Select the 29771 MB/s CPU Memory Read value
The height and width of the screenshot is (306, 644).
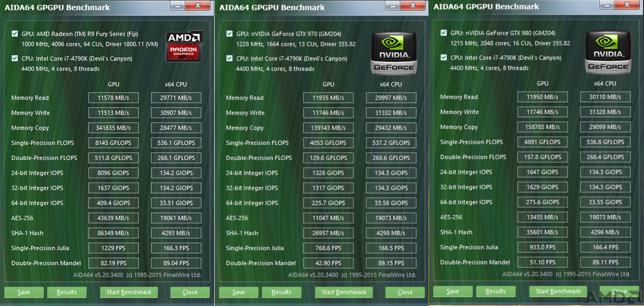click(x=176, y=98)
